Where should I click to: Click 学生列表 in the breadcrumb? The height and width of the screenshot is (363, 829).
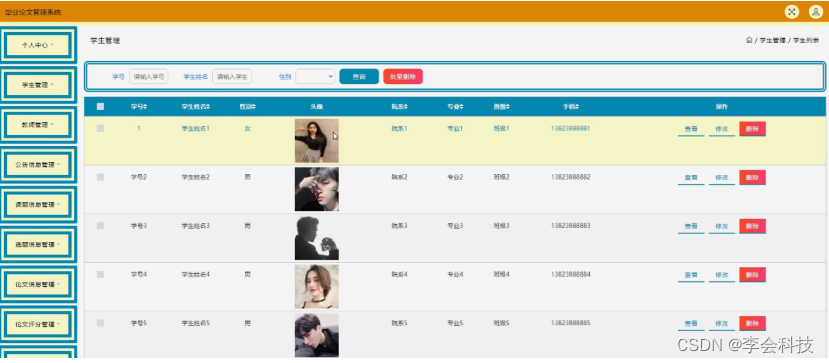pyautogui.click(x=806, y=40)
